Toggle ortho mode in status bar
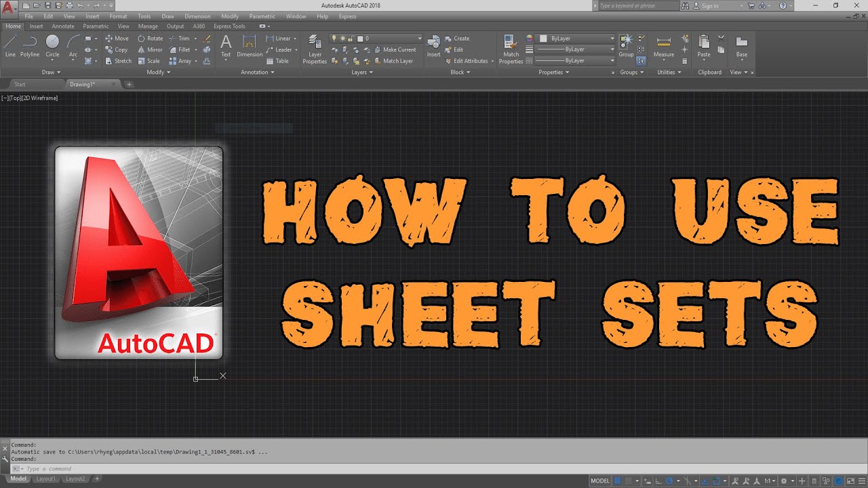Image resolution: width=868 pixels, height=488 pixels. pyautogui.click(x=658, y=481)
